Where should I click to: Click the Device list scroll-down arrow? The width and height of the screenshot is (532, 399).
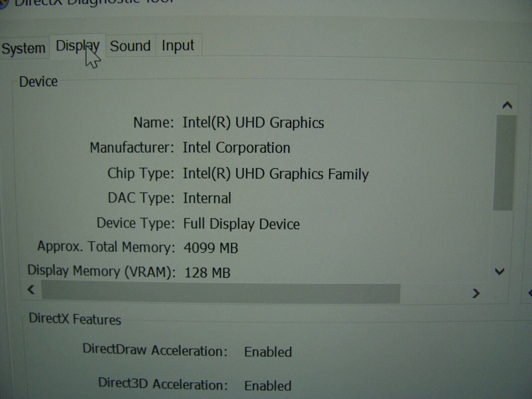(500, 272)
